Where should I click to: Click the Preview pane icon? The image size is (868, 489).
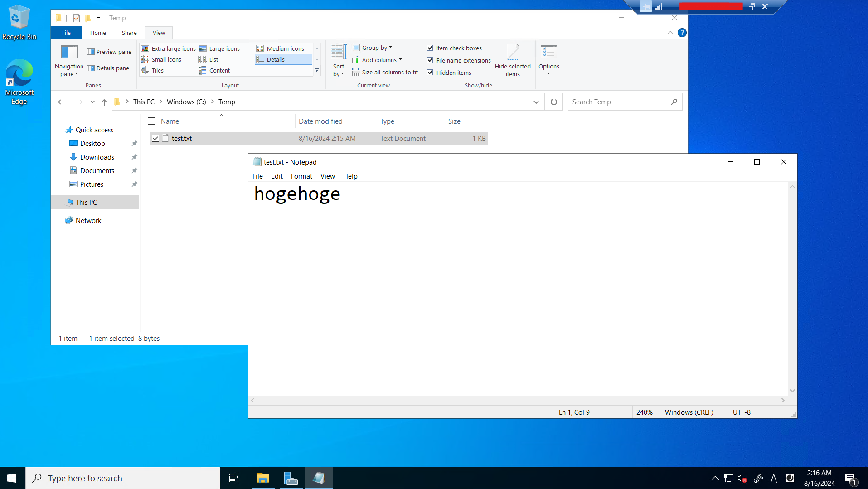(x=91, y=52)
